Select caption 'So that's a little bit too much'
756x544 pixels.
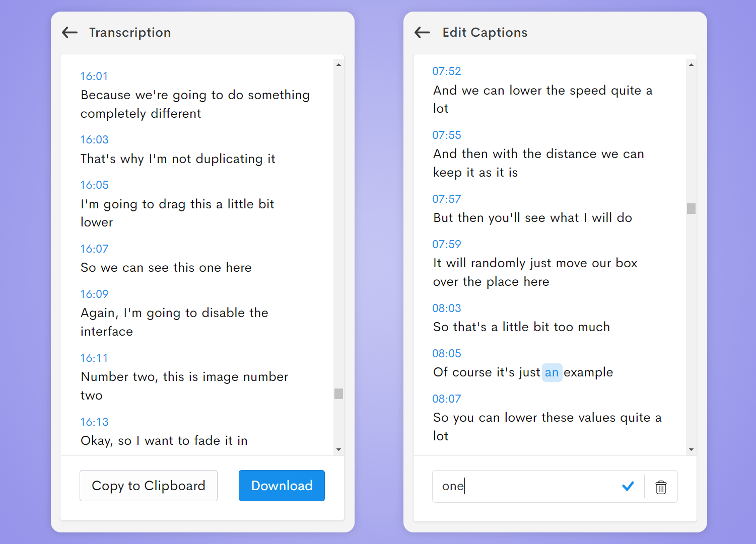(521, 327)
